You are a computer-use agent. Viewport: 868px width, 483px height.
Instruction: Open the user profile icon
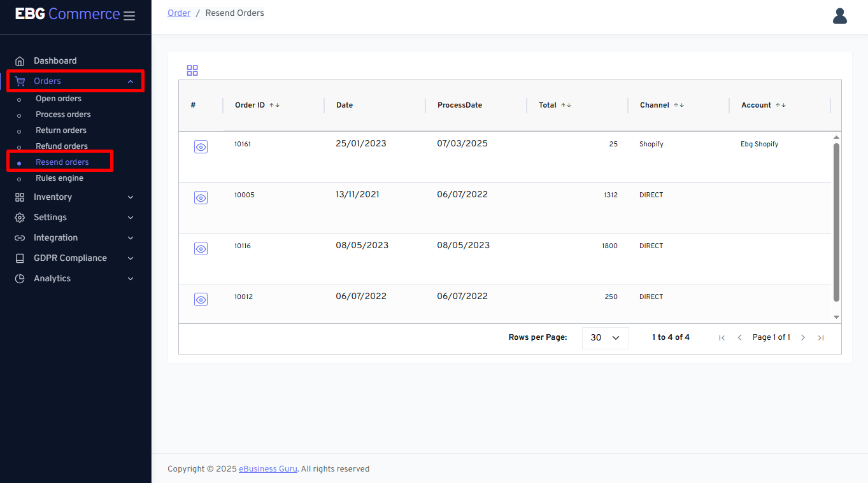click(839, 16)
